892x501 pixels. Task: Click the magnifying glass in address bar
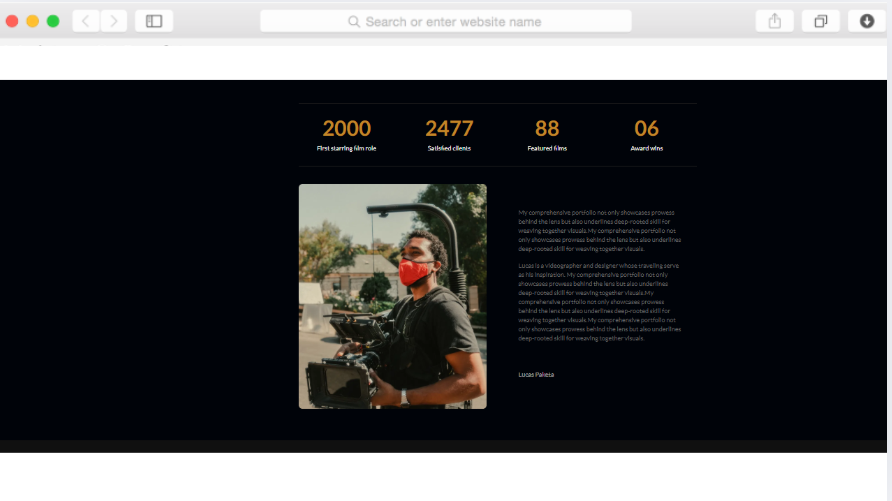coord(354,22)
